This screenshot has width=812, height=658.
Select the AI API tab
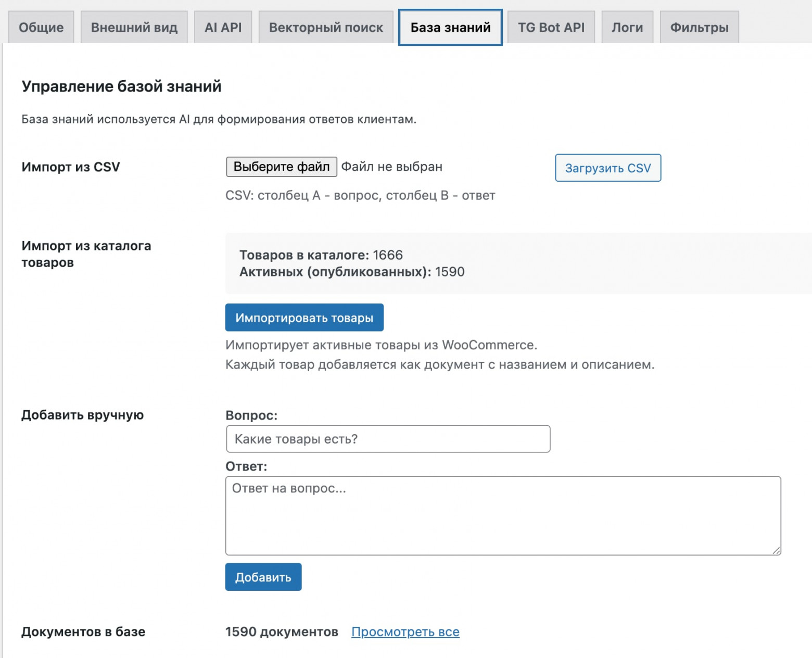(x=223, y=27)
